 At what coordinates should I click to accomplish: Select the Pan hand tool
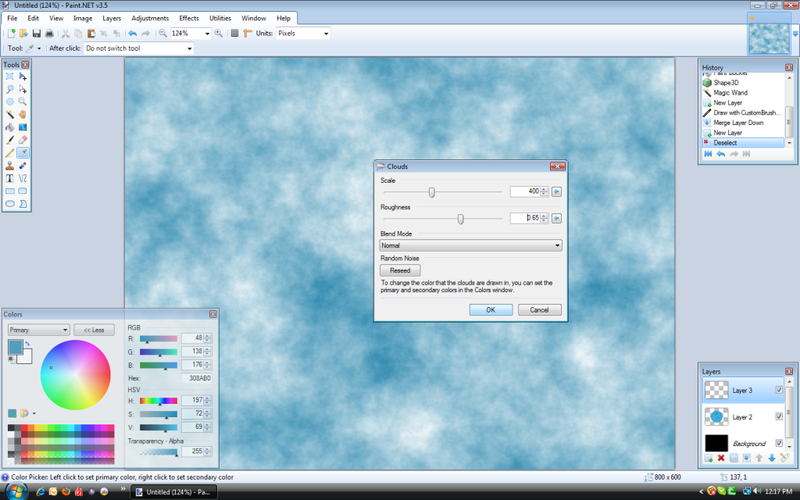22,114
